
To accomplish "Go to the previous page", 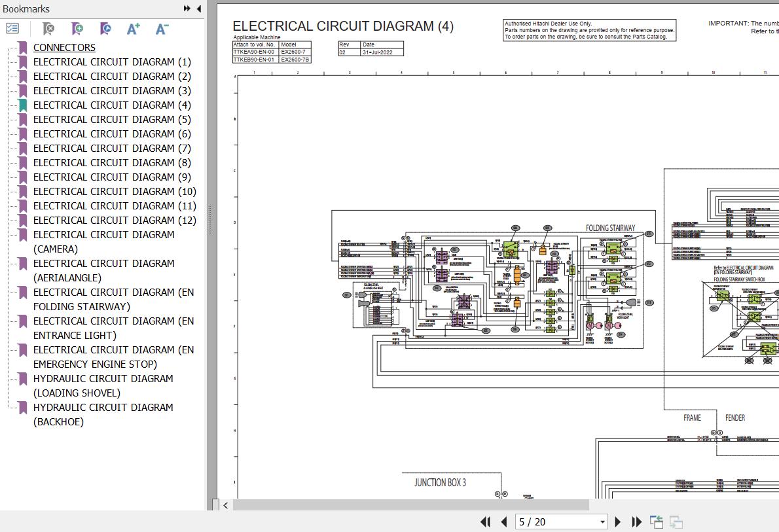I will (x=504, y=522).
